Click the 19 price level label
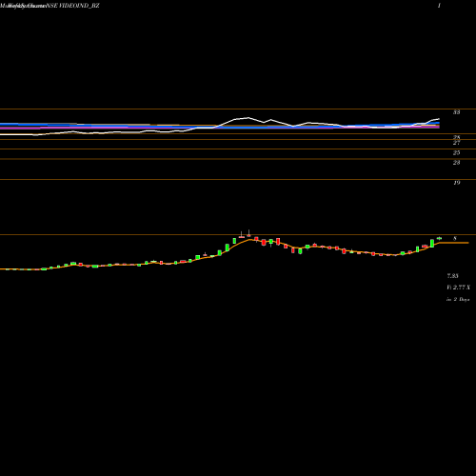 click(457, 183)
